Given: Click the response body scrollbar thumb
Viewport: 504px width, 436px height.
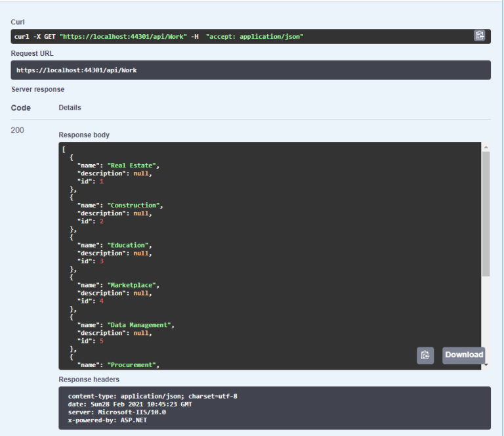Looking at the screenshot, I should [486, 214].
